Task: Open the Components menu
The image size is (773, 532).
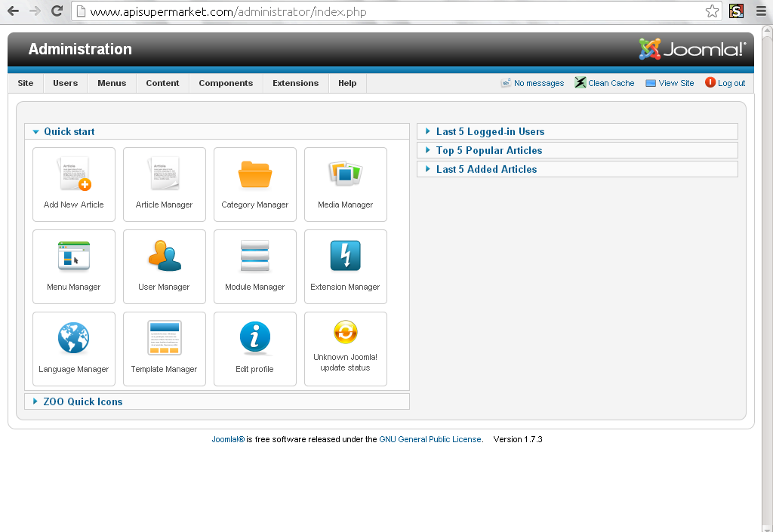Action: [226, 83]
